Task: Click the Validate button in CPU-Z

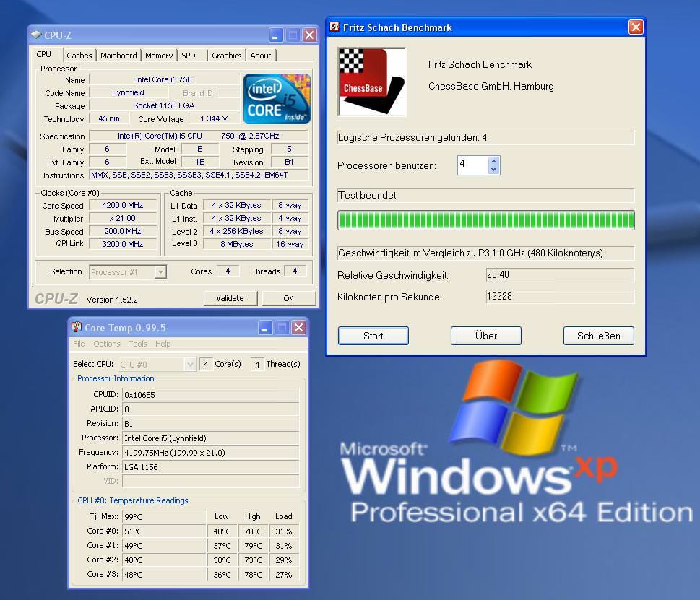Action: tap(230, 298)
